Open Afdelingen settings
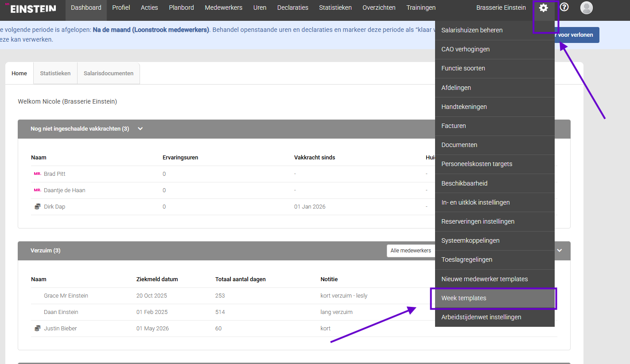The image size is (630, 364). tap(495, 88)
